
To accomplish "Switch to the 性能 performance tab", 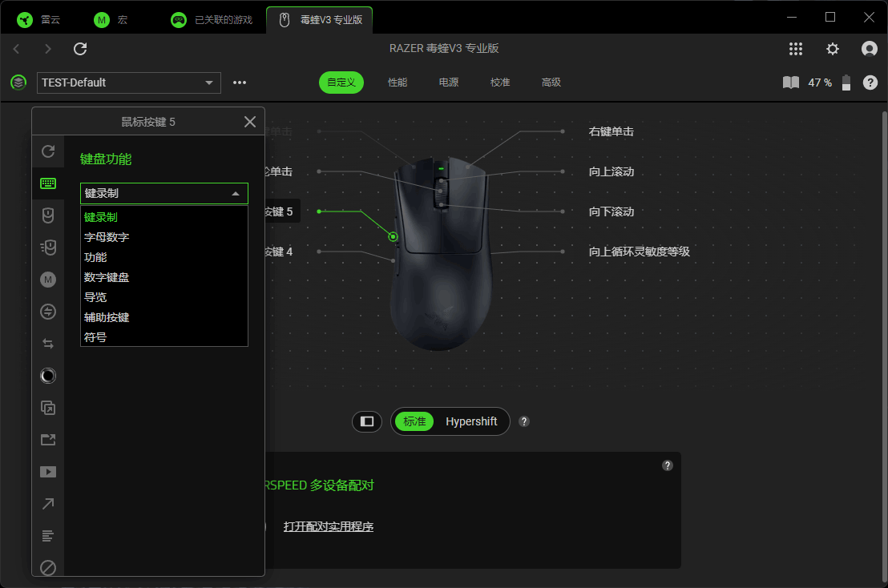I will point(398,83).
